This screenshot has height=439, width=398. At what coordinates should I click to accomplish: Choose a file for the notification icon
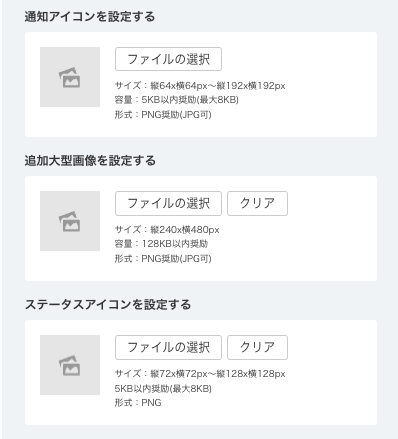tap(168, 59)
